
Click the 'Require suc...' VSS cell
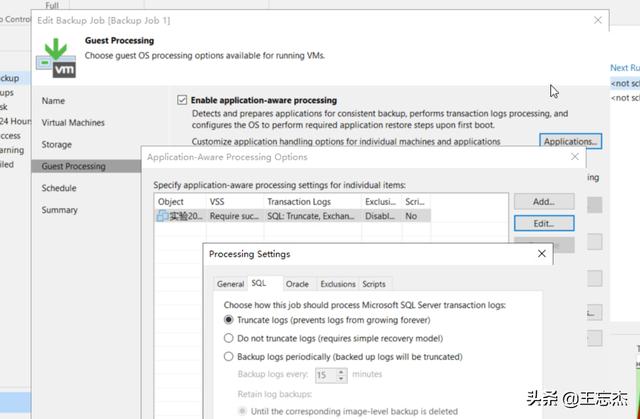point(235,216)
